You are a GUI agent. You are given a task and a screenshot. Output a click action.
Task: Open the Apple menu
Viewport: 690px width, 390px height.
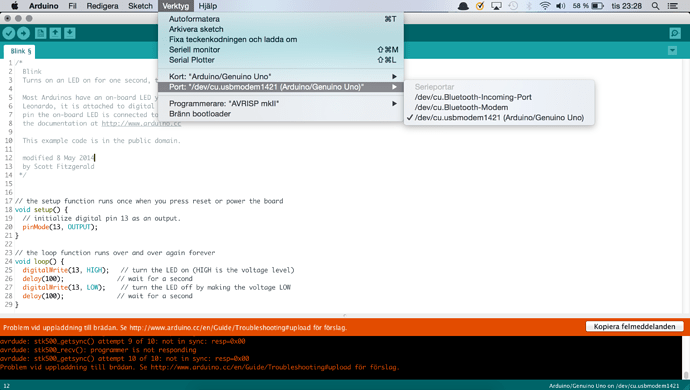(x=15, y=6)
